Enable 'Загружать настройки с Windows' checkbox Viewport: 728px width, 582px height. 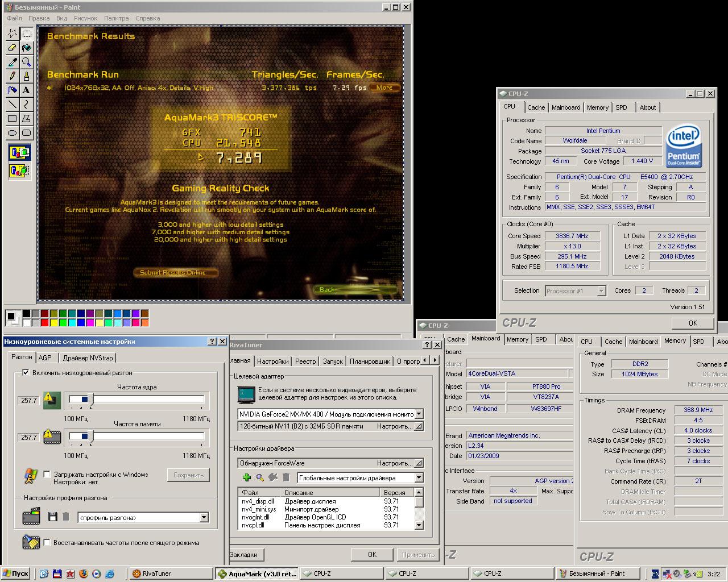[x=47, y=475]
